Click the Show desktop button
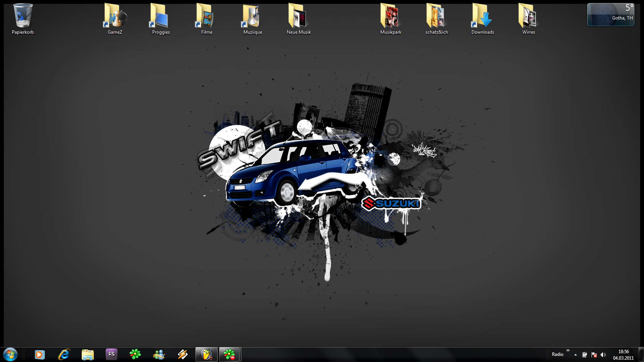 [x=641, y=355]
